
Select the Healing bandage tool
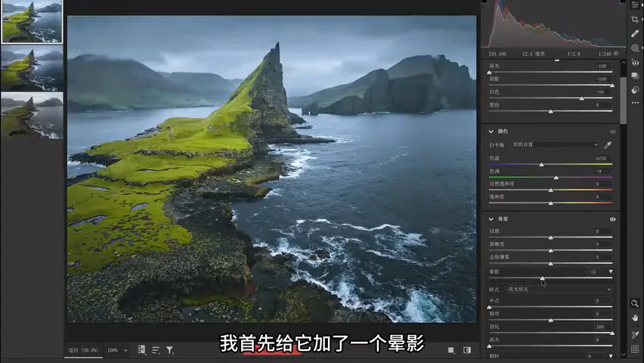[x=635, y=34]
